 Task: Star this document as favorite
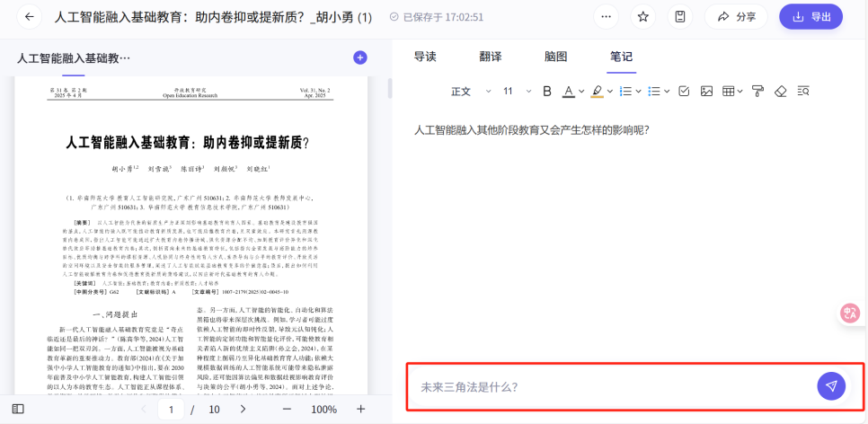pos(642,17)
